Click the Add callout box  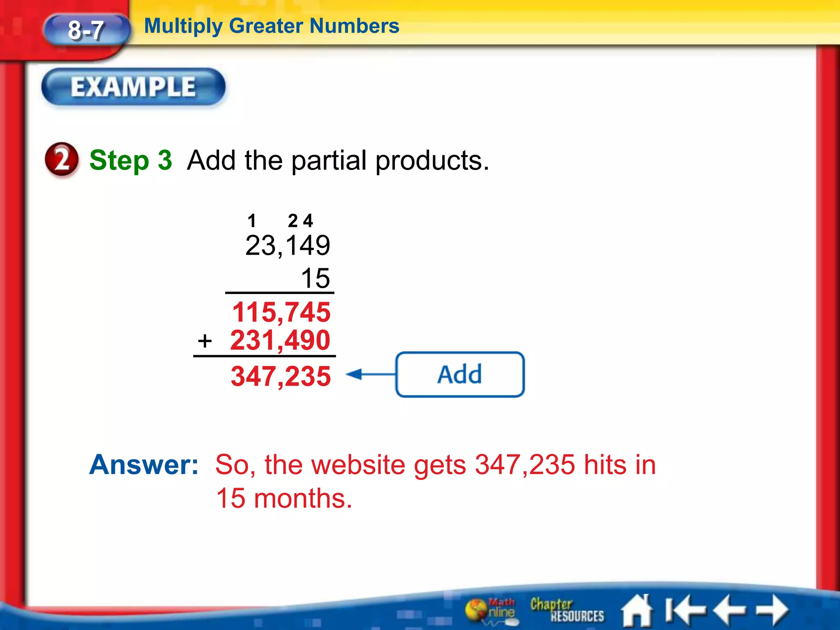tap(460, 374)
